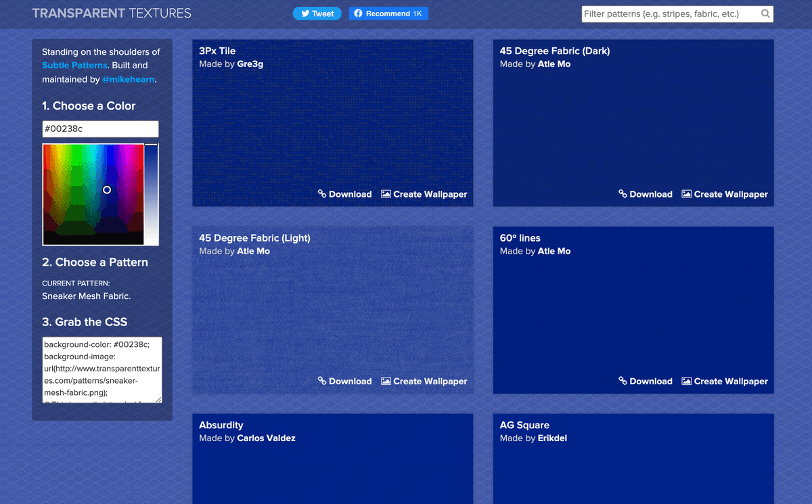This screenshot has height=504, width=812.
Task: Click the search magnifier icon in filter box
Action: (765, 14)
